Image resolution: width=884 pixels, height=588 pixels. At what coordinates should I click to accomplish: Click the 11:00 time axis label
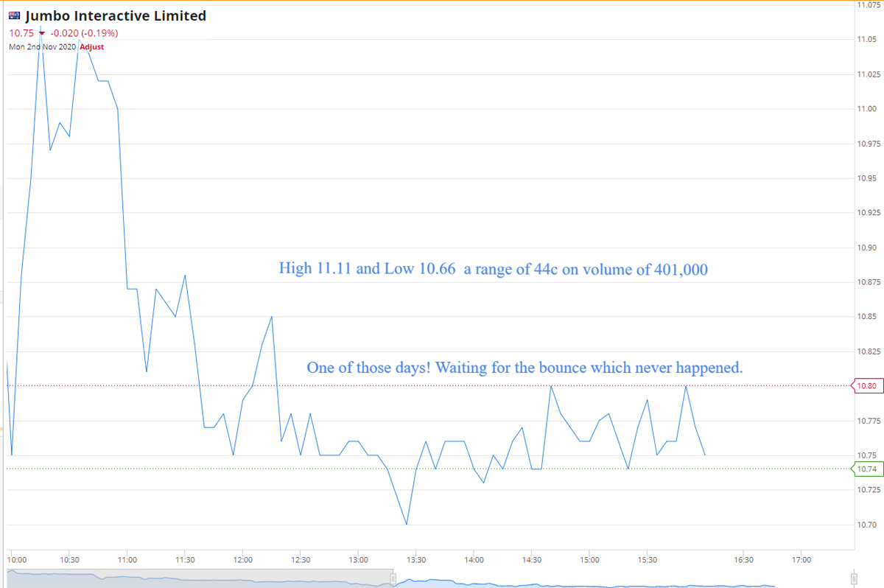point(127,559)
